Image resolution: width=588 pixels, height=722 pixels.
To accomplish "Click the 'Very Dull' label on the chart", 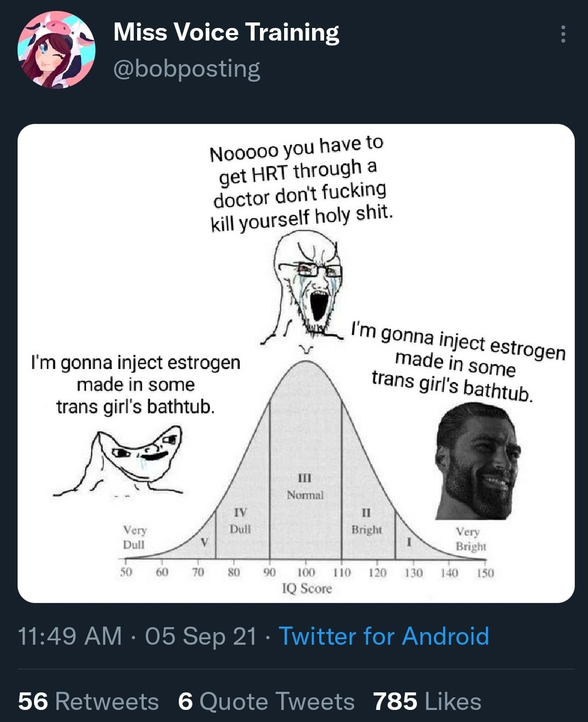I will click(x=134, y=537).
